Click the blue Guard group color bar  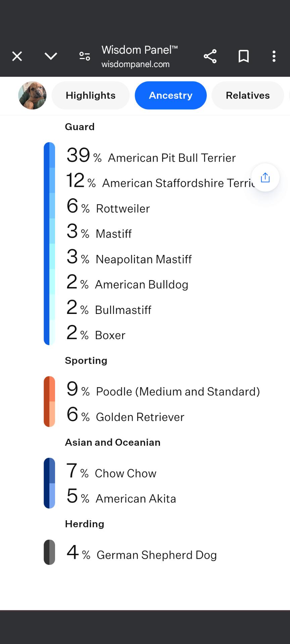pos(49,244)
